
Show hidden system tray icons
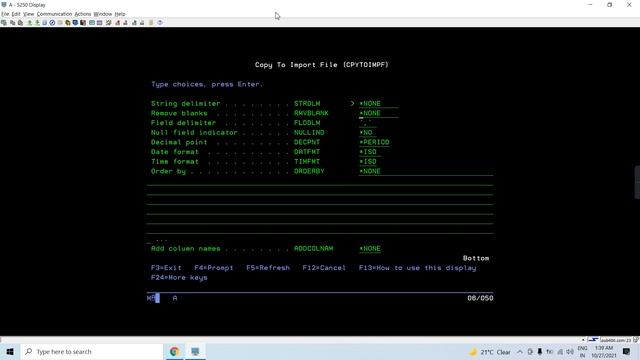coord(520,352)
